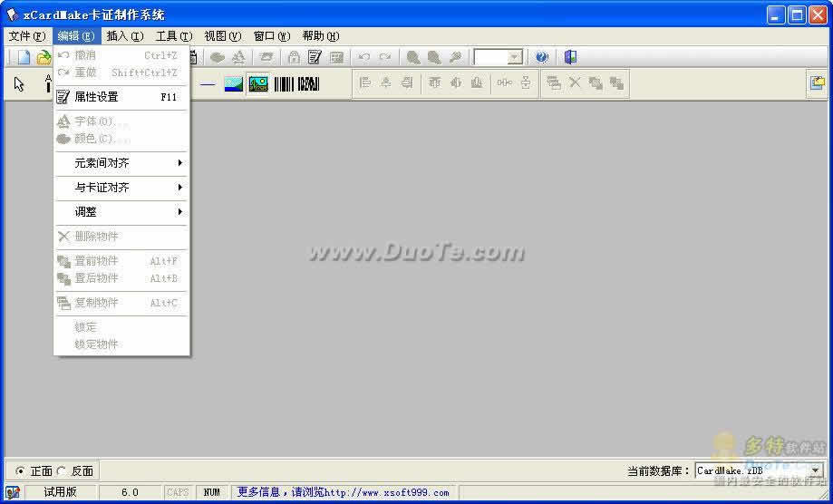Click the align top edges icon
The width and height of the screenshot is (833, 504).
point(434,82)
